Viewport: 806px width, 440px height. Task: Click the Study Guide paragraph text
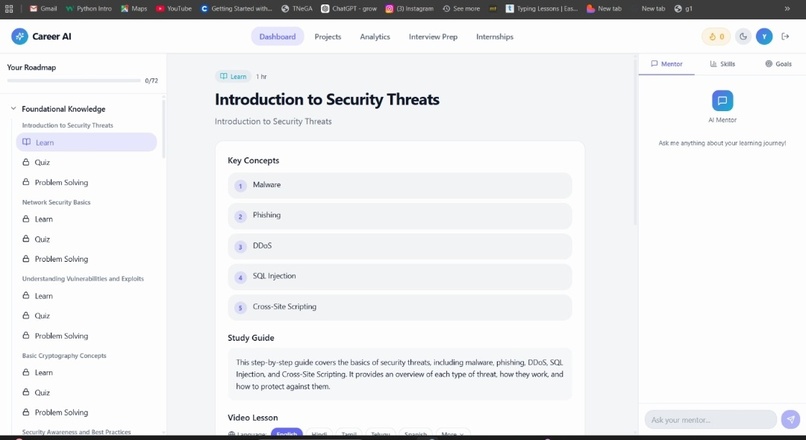(399, 374)
